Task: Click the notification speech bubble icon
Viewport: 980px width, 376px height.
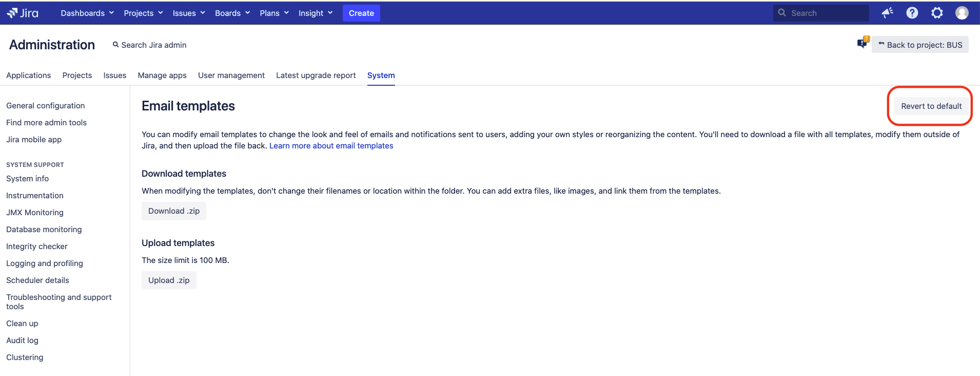Action: pos(863,43)
